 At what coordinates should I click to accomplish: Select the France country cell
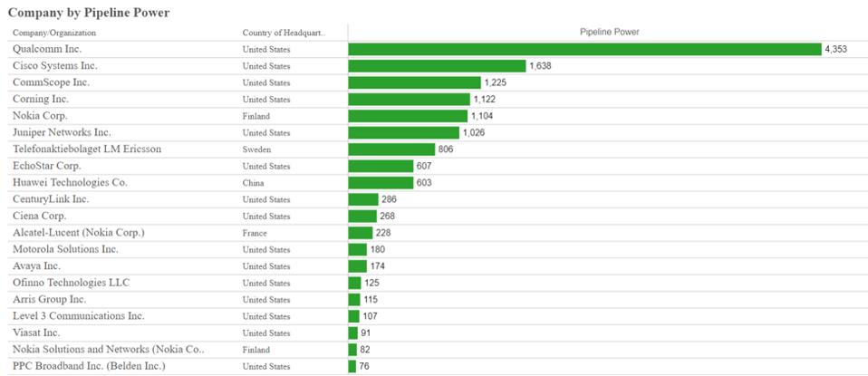click(256, 233)
